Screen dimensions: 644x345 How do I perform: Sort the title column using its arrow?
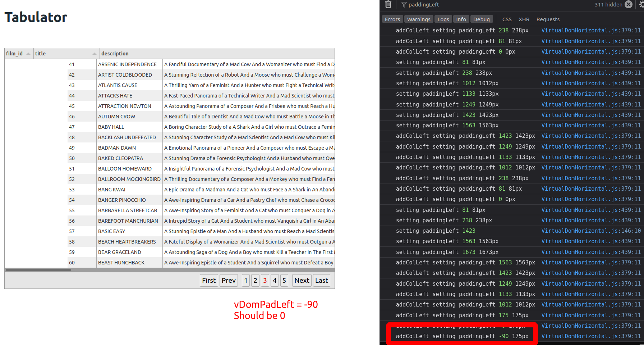(94, 54)
